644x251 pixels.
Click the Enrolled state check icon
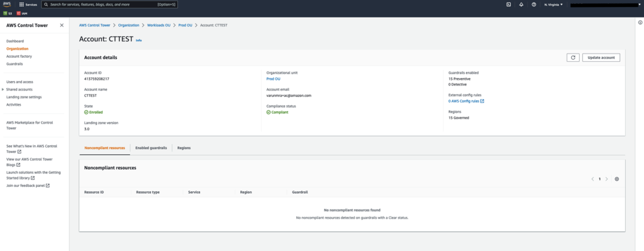point(86,112)
